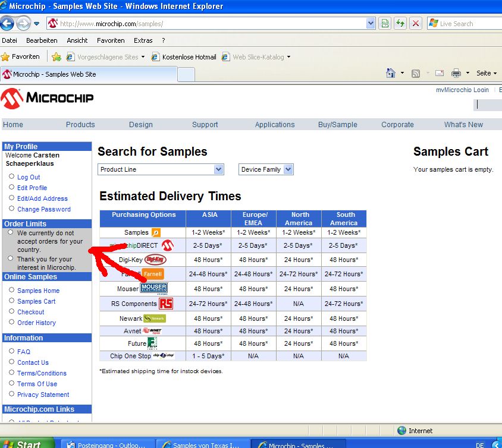View Order History link
Image resolution: width=502 pixels, height=448 pixels.
click(x=36, y=323)
